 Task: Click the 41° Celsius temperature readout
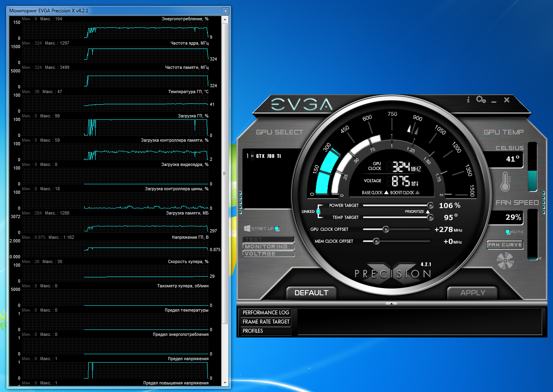pyautogui.click(x=512, y=159)
